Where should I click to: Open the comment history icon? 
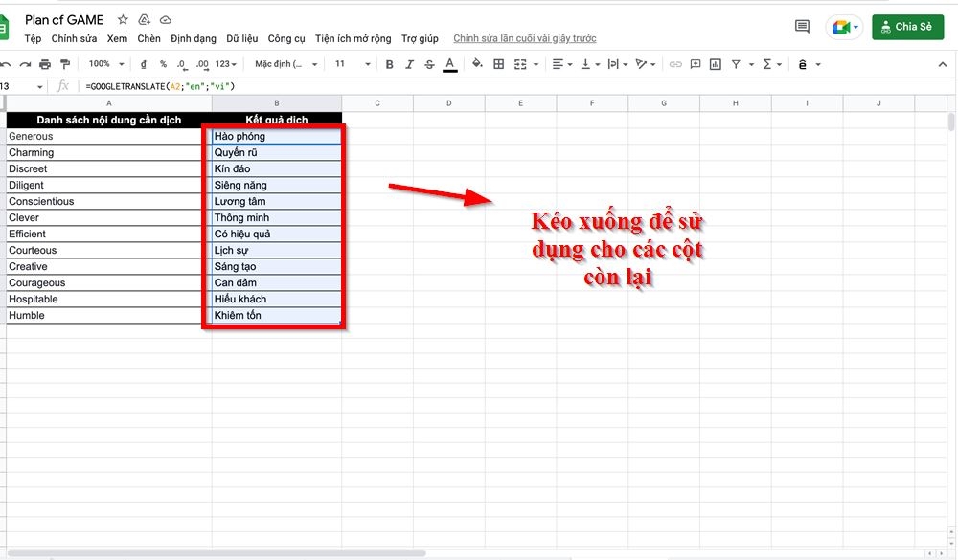pos(802,26)
